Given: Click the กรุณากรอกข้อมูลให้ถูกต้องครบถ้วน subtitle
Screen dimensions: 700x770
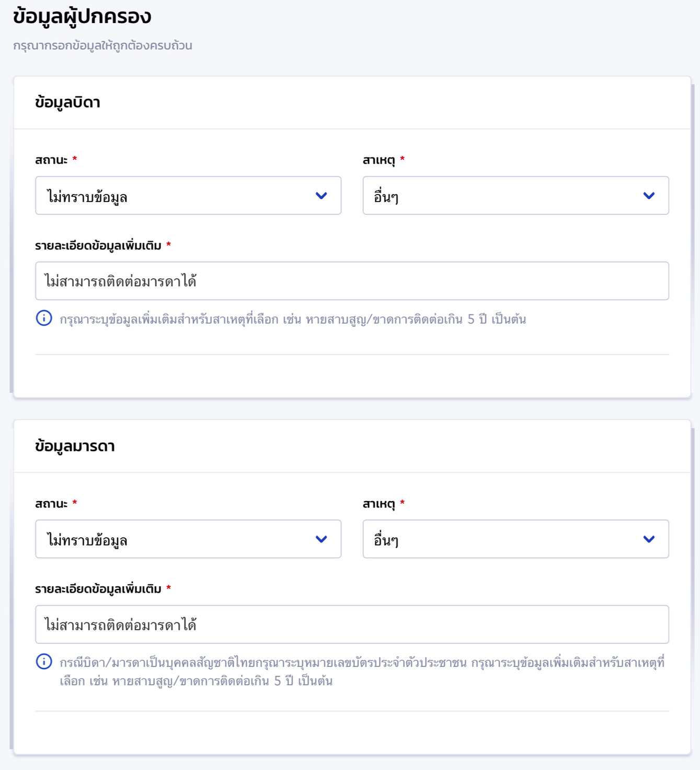Looking at the screenshot, I should (x=102, y=46).
